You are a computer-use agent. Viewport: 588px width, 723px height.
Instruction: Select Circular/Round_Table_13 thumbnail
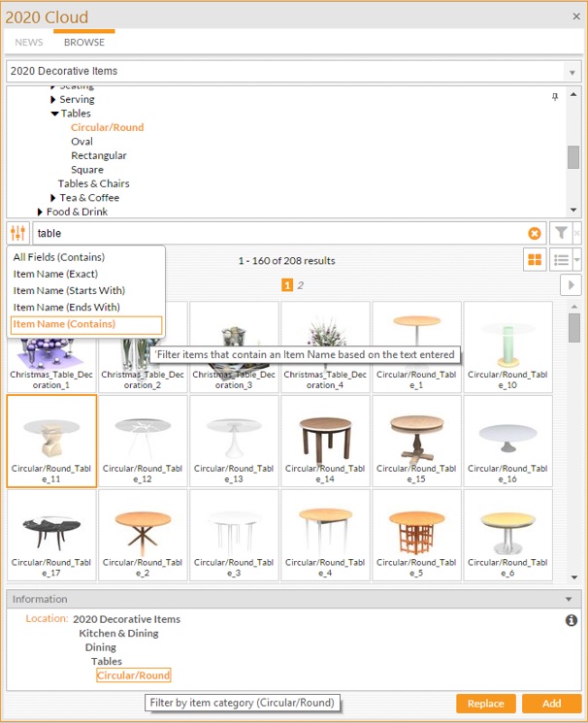pos(234,441)
